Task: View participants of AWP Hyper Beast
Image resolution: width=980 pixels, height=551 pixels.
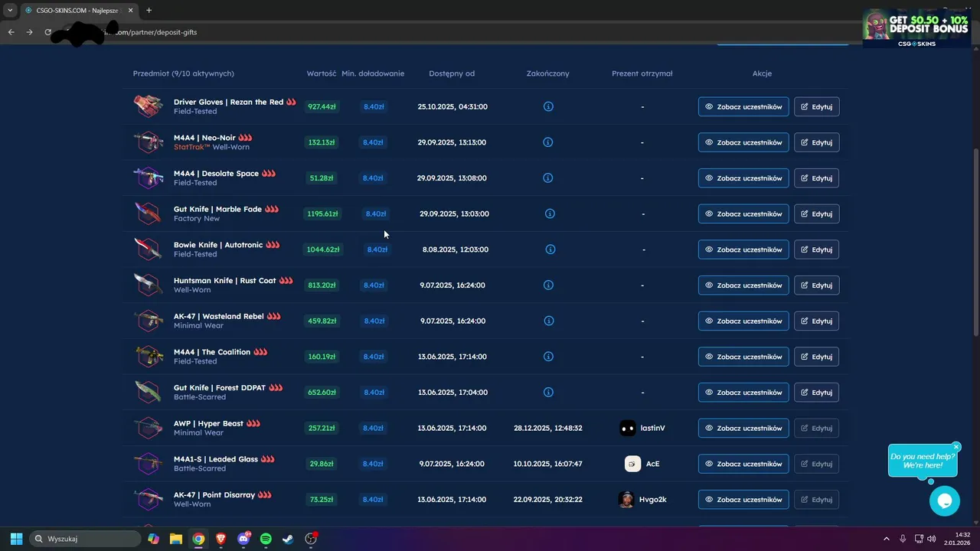Action: 743,428
